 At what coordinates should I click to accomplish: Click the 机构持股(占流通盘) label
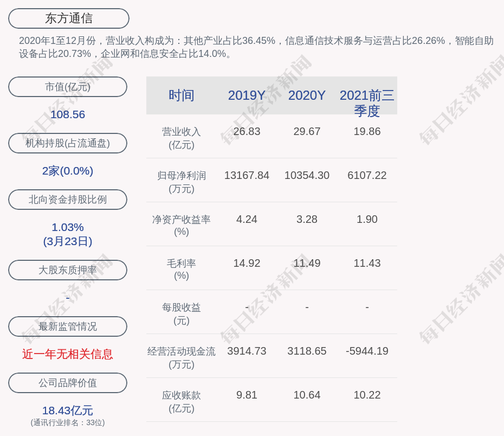(68, 143)
